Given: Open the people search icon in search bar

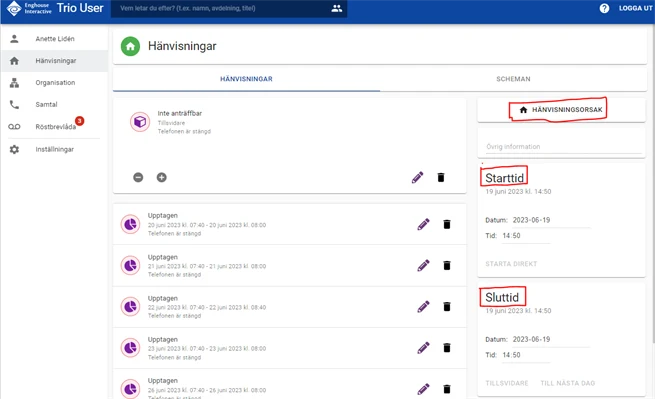Looking at the screenshot, I should [x=337, y=8].
